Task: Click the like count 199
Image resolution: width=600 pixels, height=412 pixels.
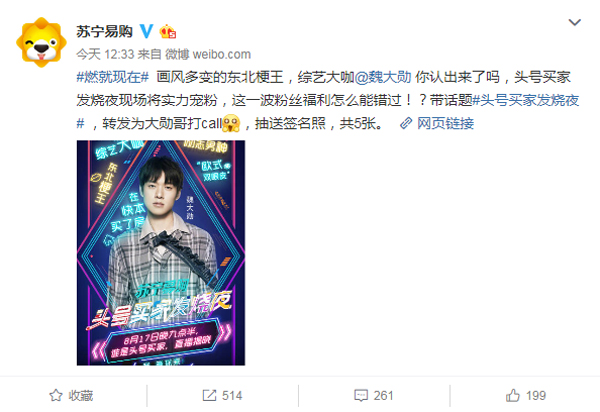Action: [536, 395]
